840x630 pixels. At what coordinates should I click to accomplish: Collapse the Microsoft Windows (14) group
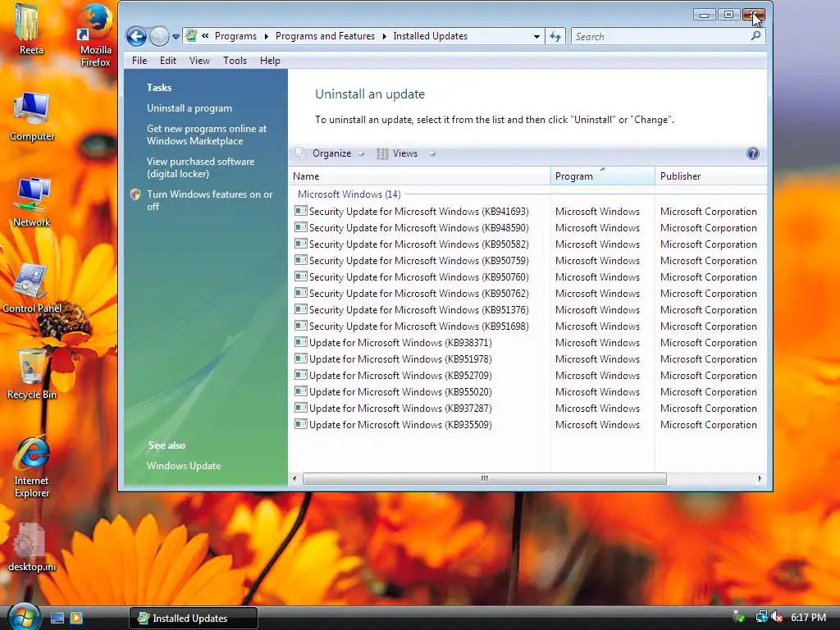click(x=349, y=194)
